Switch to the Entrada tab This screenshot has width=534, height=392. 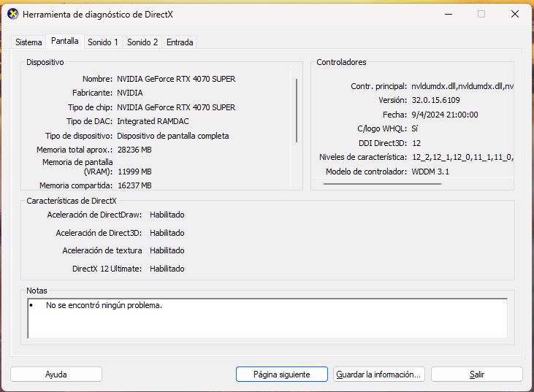point(180,42)
